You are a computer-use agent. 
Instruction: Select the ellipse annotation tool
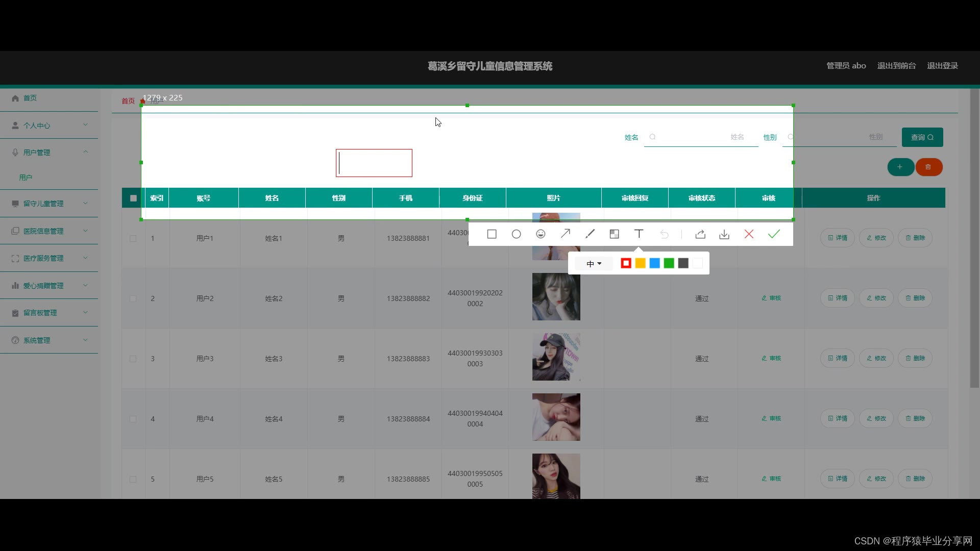pos(516,234)
